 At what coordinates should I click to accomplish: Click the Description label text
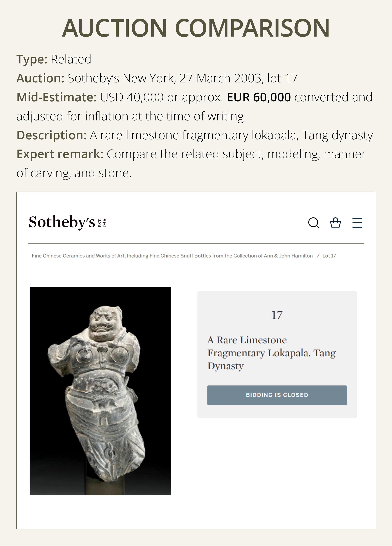coord(51,135)
